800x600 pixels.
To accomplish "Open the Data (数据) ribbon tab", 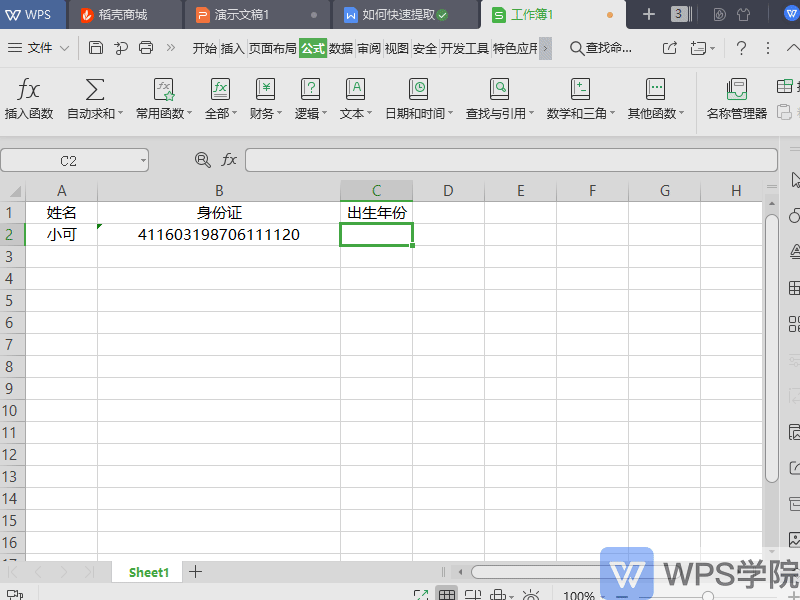I will pos(341,48).
